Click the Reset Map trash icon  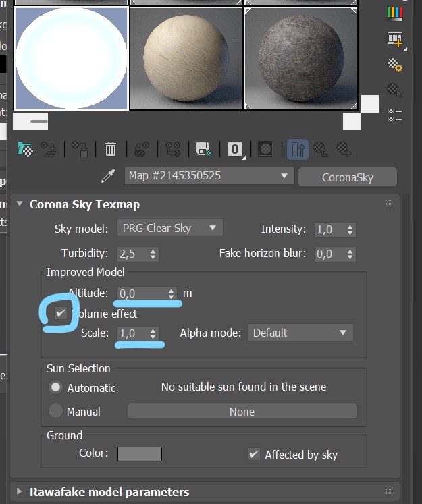point(111,149)
